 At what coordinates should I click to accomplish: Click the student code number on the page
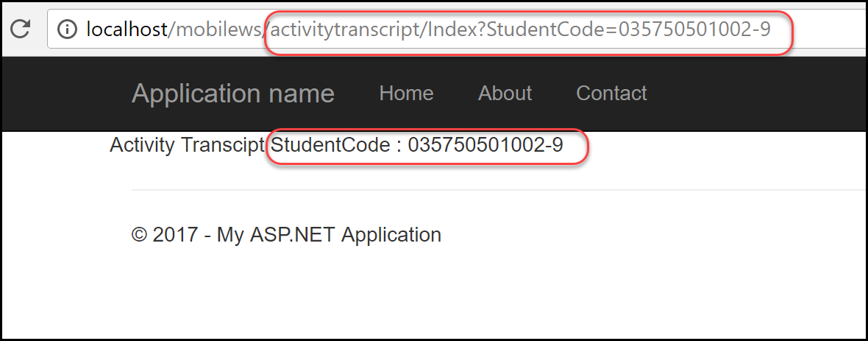[x=485, y=145]
